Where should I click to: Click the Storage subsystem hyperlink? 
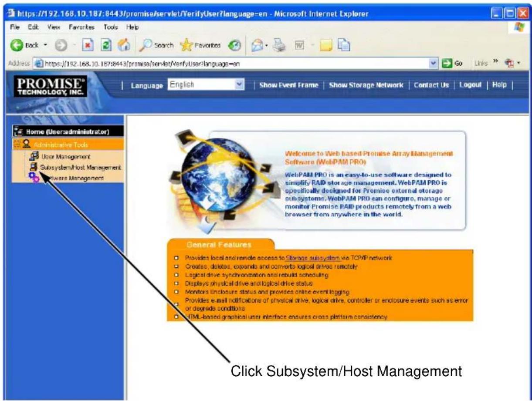[x=312, y=258]
